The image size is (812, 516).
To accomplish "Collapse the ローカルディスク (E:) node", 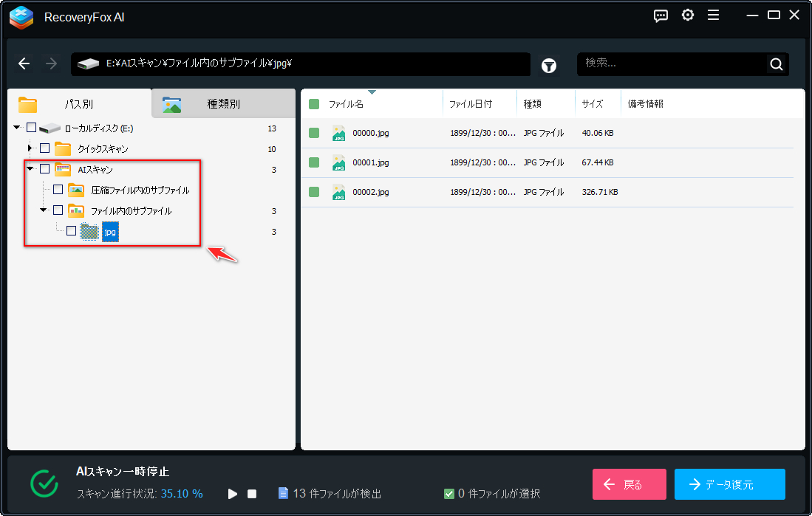I will (x=16, y=127).
